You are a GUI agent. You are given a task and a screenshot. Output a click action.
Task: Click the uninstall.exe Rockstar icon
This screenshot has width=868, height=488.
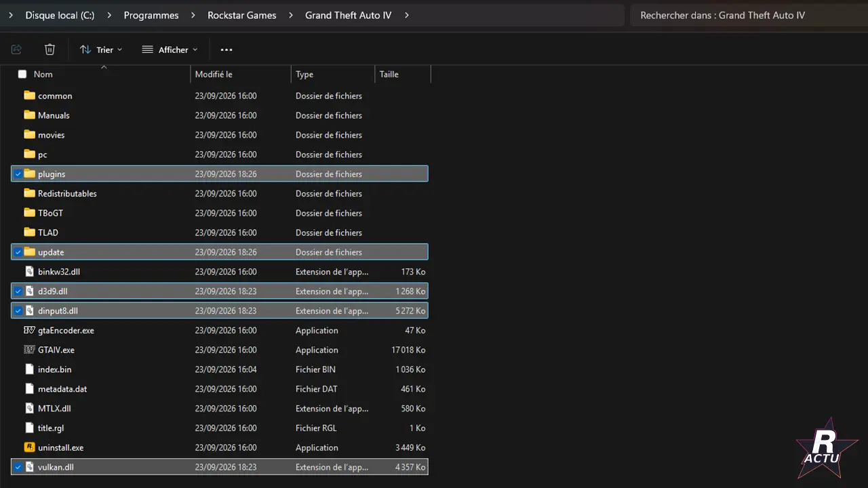point(29,447)
